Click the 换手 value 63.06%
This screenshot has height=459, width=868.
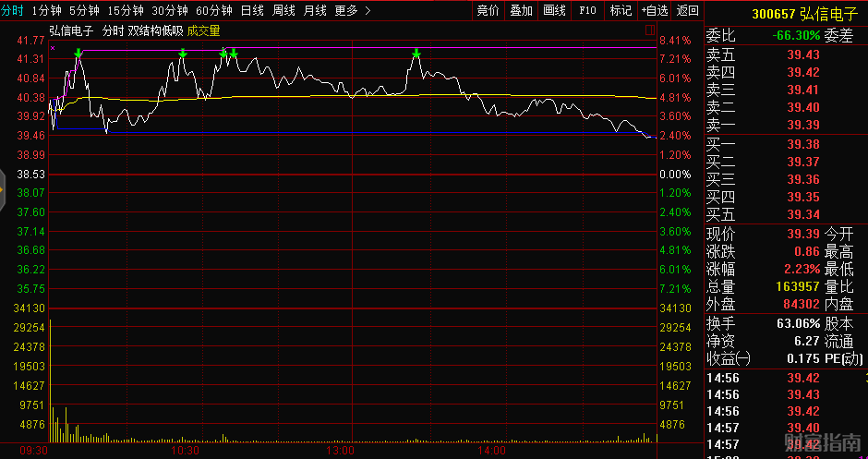pyautogui.click(x=798, y=324)
